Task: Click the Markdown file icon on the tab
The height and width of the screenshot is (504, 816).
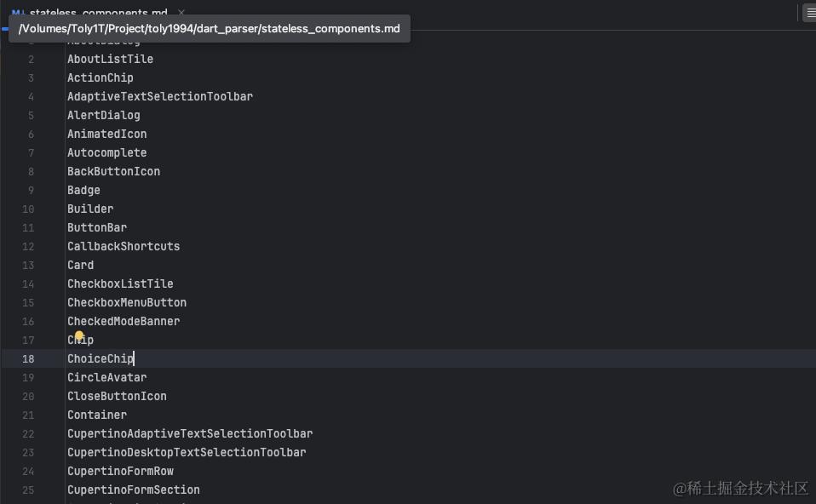Action: [x=17, y=13]
